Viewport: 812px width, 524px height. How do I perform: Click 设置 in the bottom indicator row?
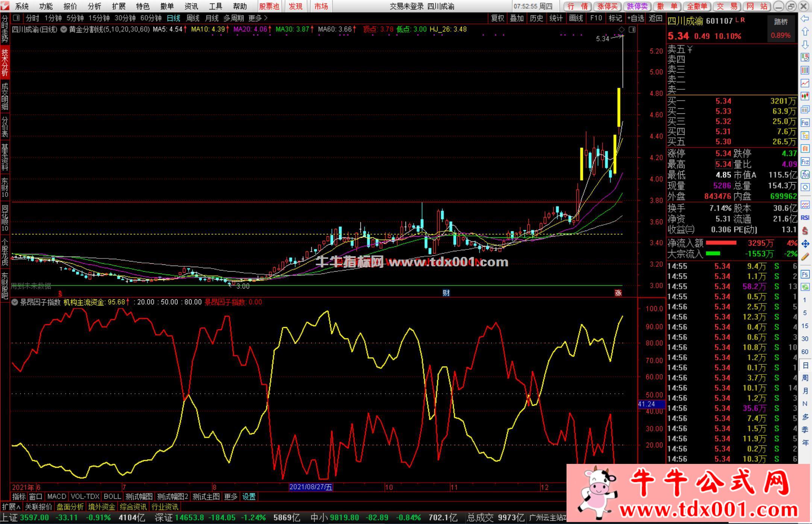[249, 497]
